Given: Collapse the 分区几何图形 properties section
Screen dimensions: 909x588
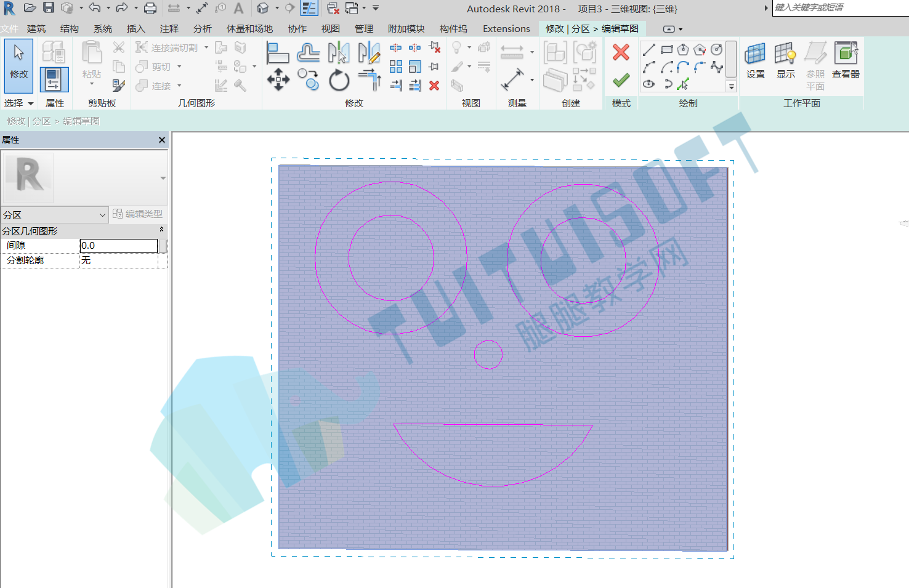Looking at the screenshot, I should point(161,230).
